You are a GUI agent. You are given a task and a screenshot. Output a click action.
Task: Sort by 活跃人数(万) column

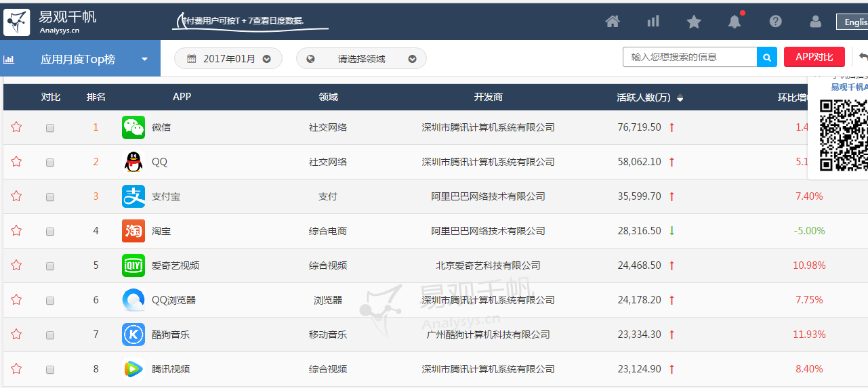tap(649, 98)
